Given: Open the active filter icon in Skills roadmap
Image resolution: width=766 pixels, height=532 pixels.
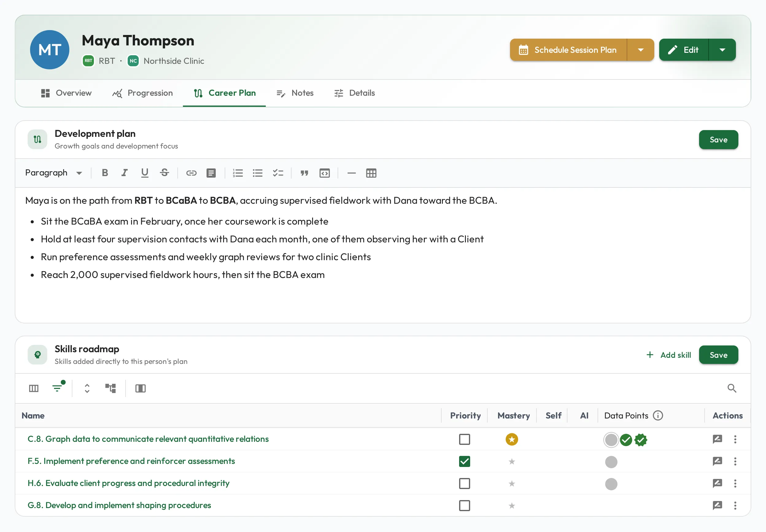Looking at the screenshot, I should tap(57, 388).
